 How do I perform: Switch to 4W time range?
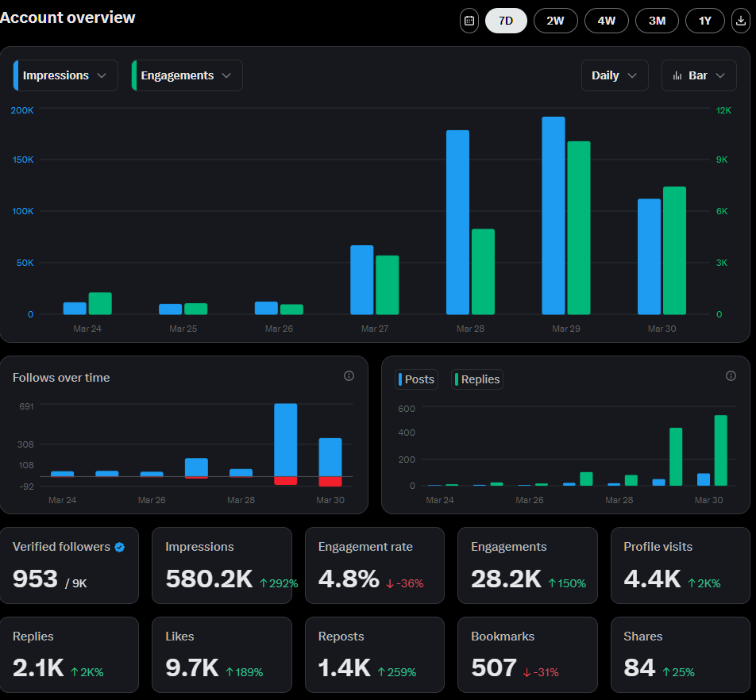click(x=607, y=21)
